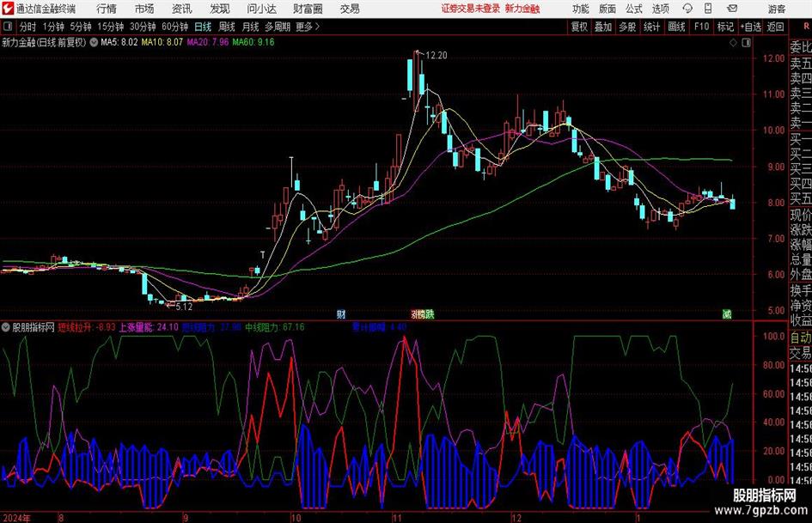Open the 公式 menu
Viewport: 812px width, 523px height.
pyautogui.click(x=633, y=9)
